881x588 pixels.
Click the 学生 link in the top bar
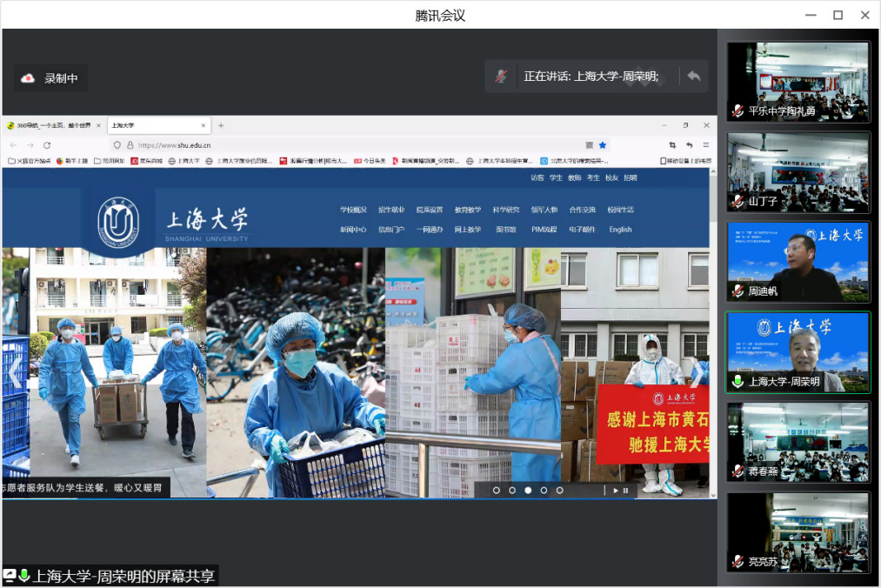click(x=557, y=177)
